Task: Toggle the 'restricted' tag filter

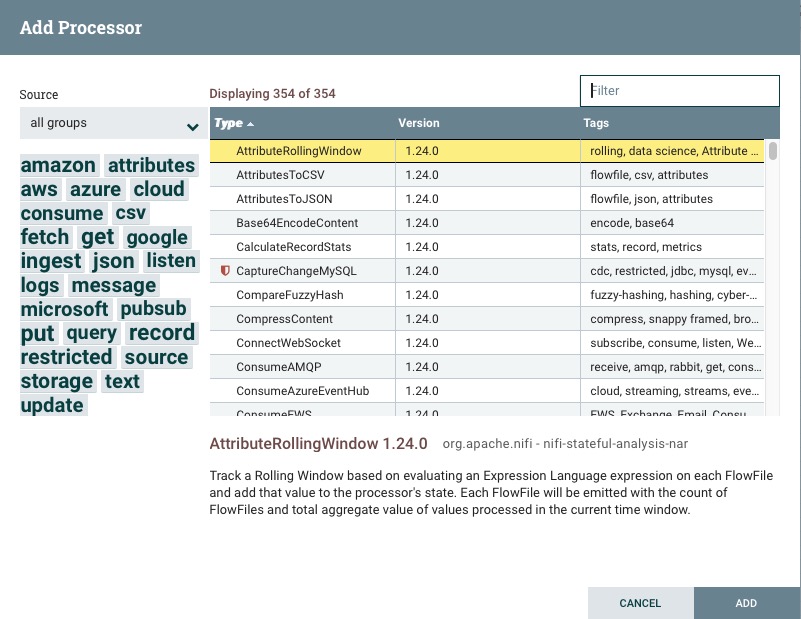Action: 64,357
